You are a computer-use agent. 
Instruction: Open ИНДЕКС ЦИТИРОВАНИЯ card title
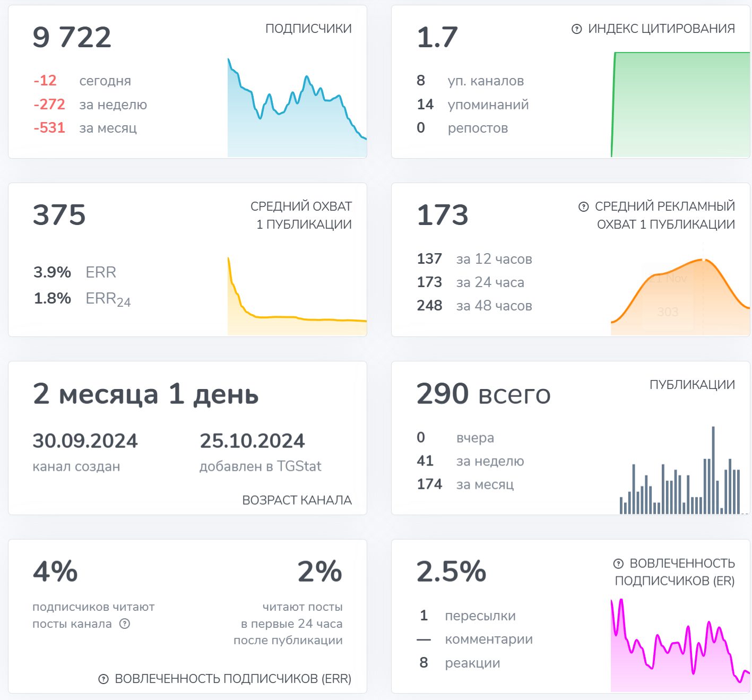coord(661,29)
